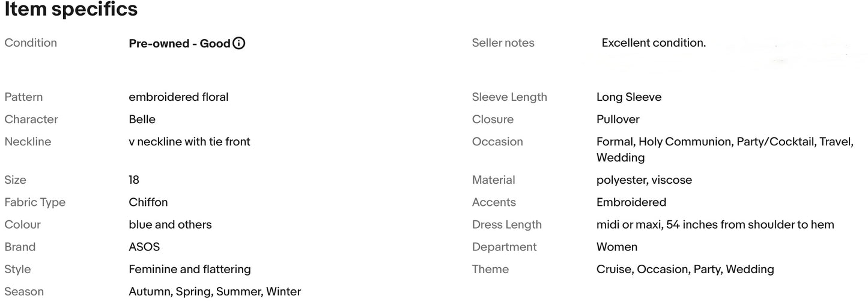The width and height of the screenshot is (868, 305).
Task: Click the blue and others colour value
Action: [x=170, y=225]
